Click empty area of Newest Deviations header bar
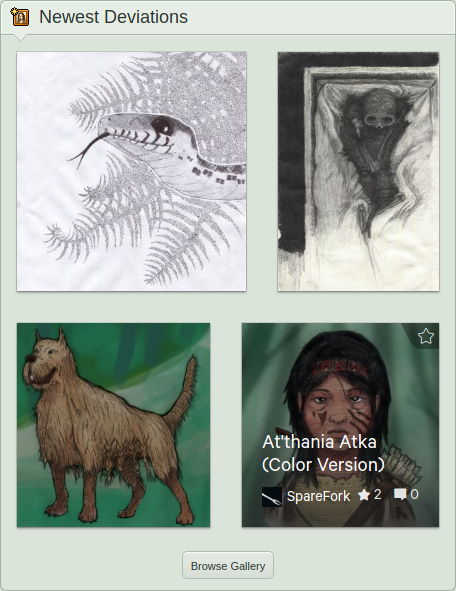 click(320, 17)
